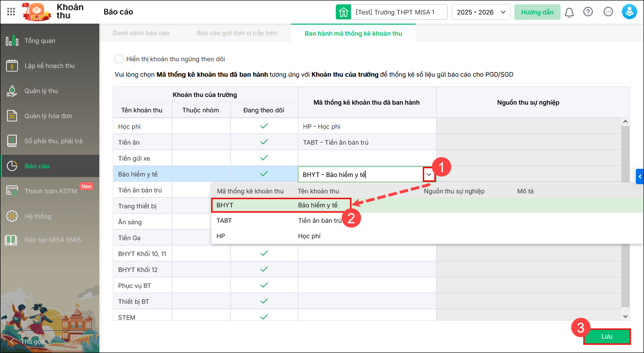Switch to Danh sách báo cáo tab
The width and height of the screenshot is (644, 353).
(x=141, y=33)
